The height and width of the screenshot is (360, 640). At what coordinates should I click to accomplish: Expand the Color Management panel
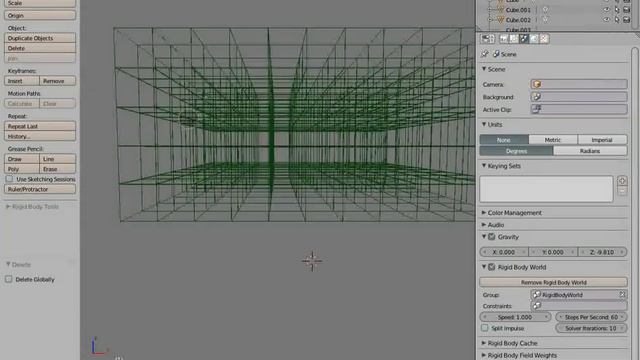coord(484,213)
